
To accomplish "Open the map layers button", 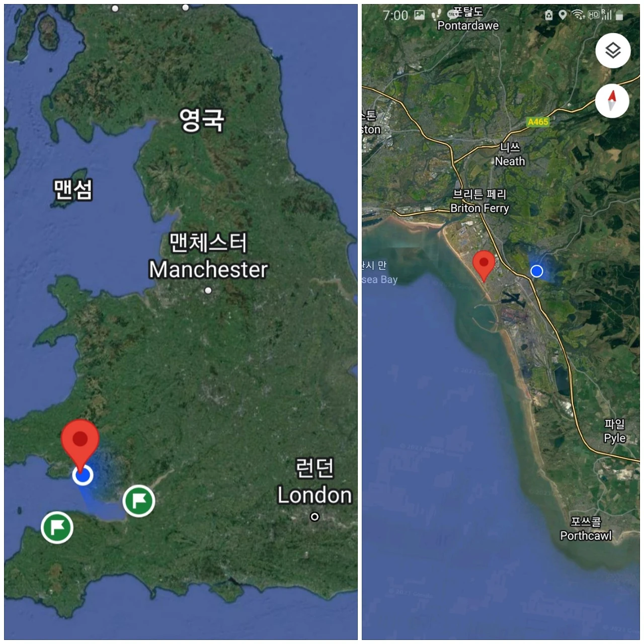I will [x=613, y=51].
